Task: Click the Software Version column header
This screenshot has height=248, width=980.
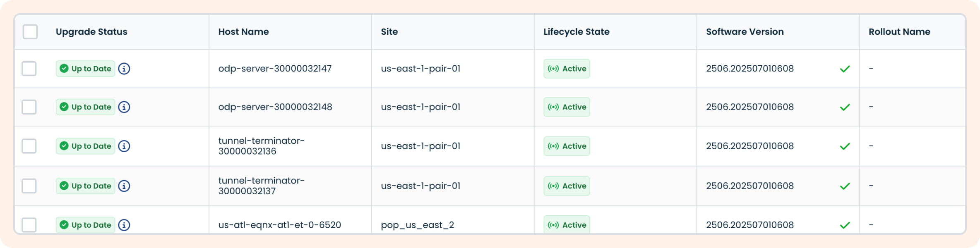Action: [x=745, y=32]
